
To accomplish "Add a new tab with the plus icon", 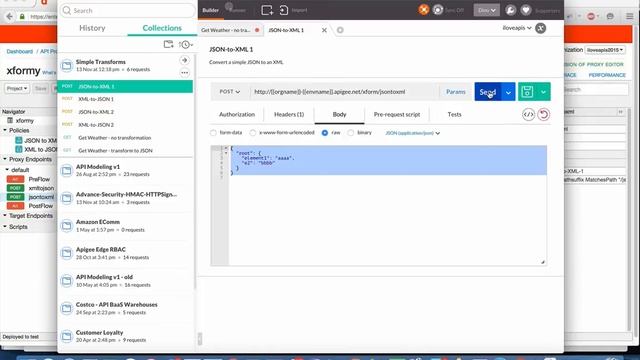I will point(340,30).
